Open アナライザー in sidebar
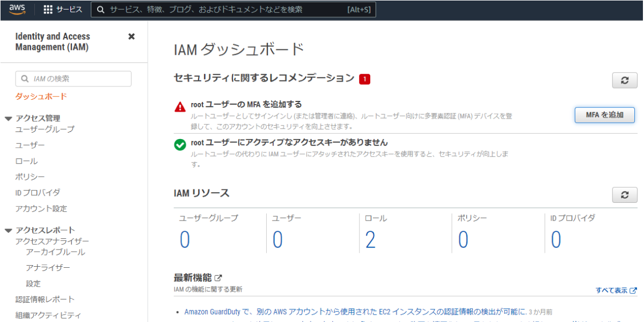This screenshot has height=322, width=644. point(48,267)
